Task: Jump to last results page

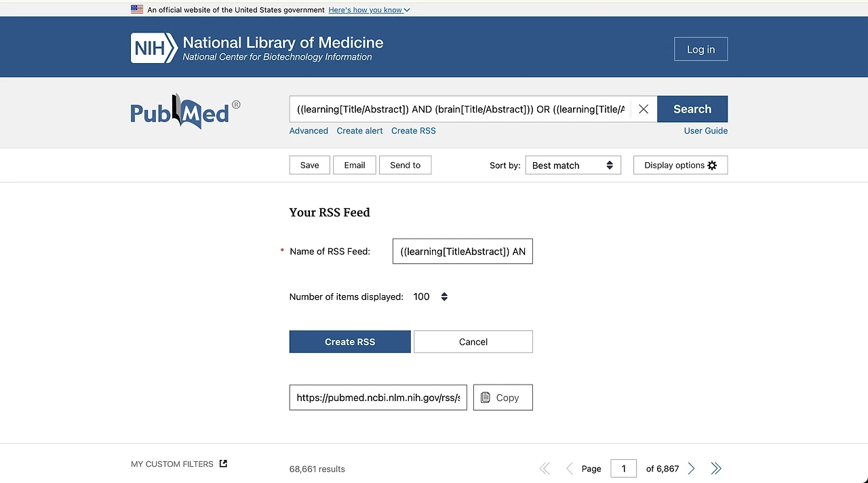Action: point(716,469)
